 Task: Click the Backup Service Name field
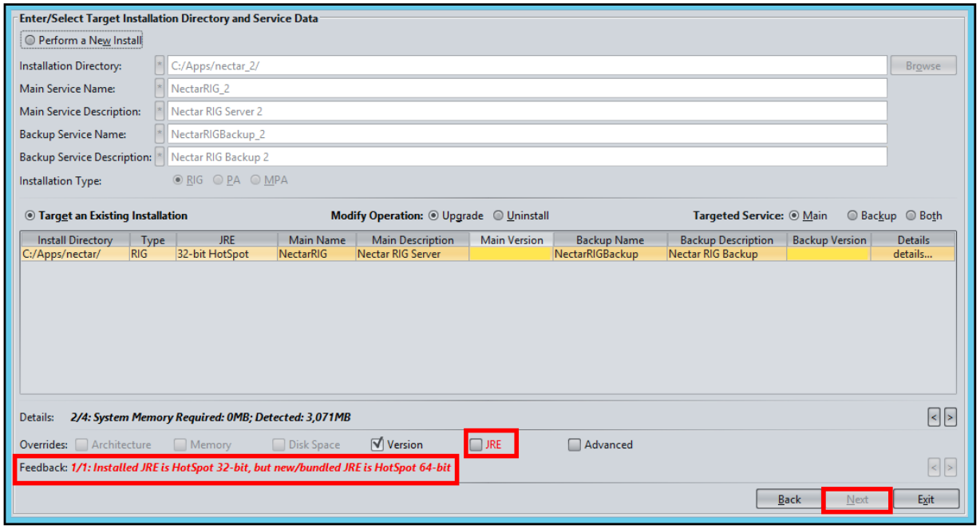pos(527,134)
